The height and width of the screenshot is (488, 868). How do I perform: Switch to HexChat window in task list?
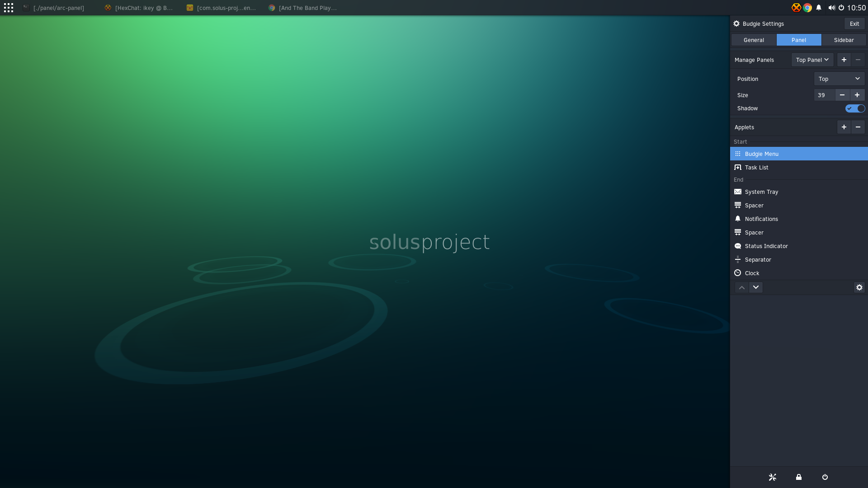(139, 8)
